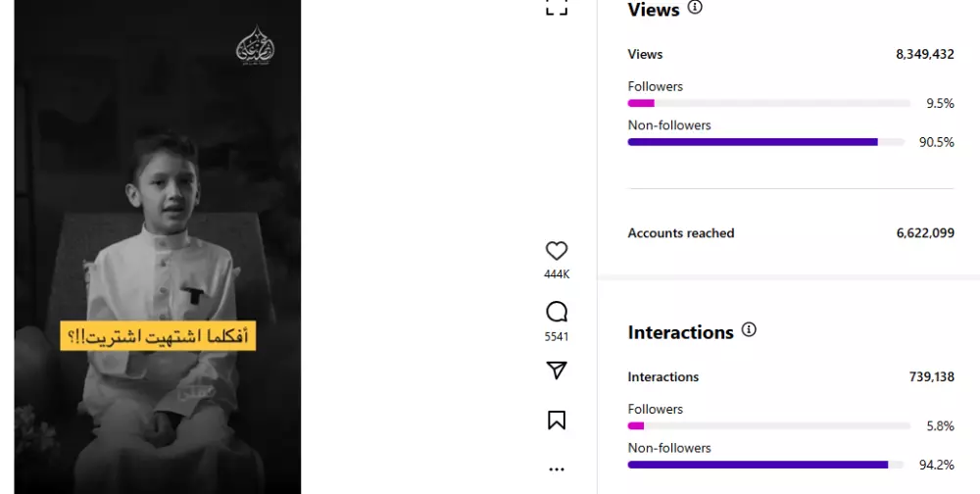Expand the video with the fullscreen icon
The width and height of the screenshot is (980, 494).
point(557,7)
